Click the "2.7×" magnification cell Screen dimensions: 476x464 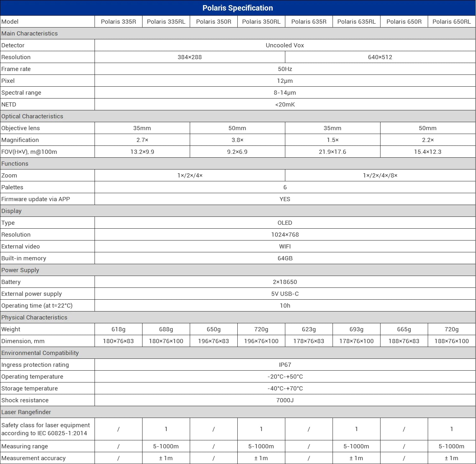(x=142, y=140)
